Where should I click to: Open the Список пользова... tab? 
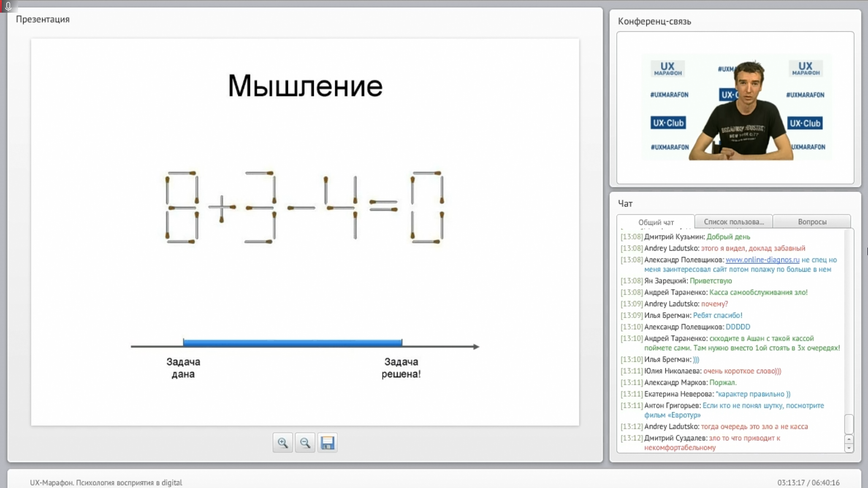[x=733, y=222]
